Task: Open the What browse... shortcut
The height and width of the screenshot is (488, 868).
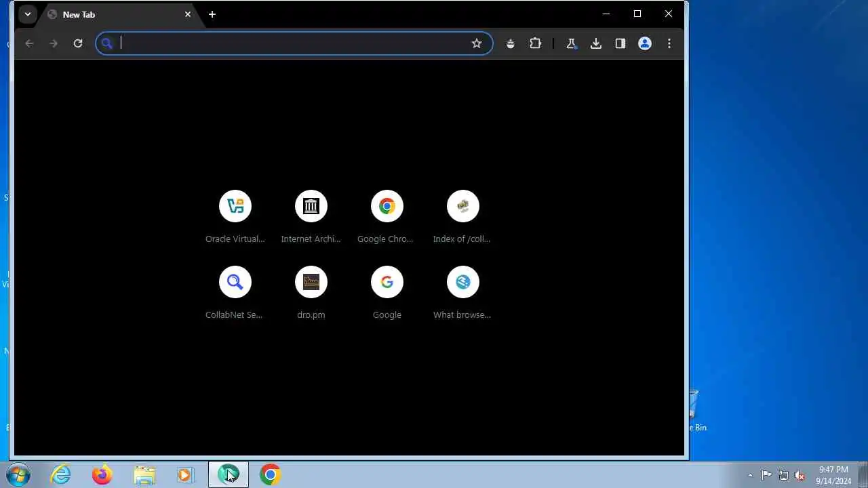Action: click(x=463, y=293)
